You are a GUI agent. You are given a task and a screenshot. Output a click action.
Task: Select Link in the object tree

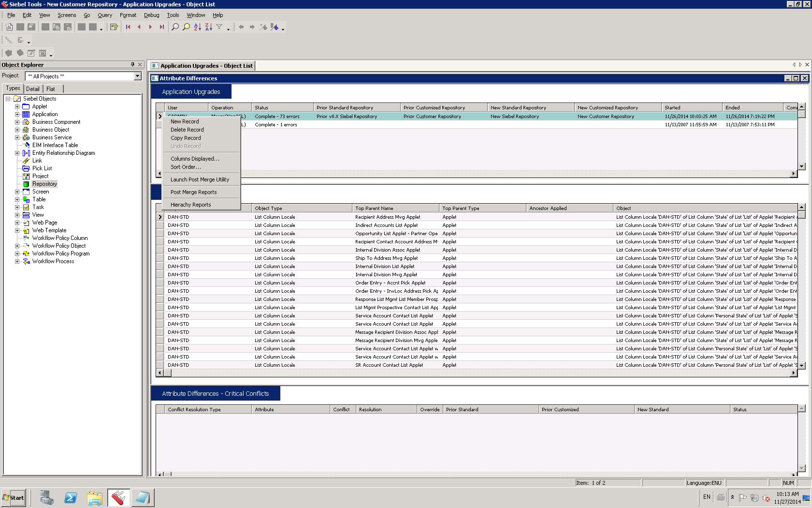tap(37, 161)
